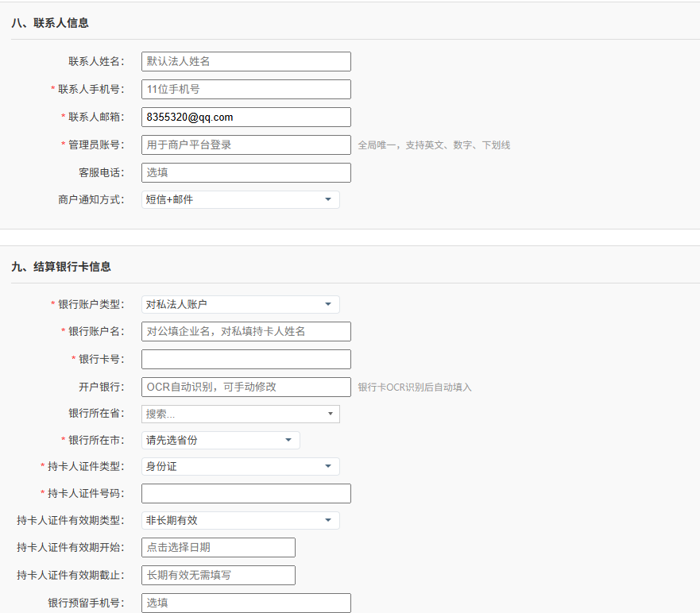Click the 联系人姓名 input field
The image size is (700, 613).
[246, 62]
